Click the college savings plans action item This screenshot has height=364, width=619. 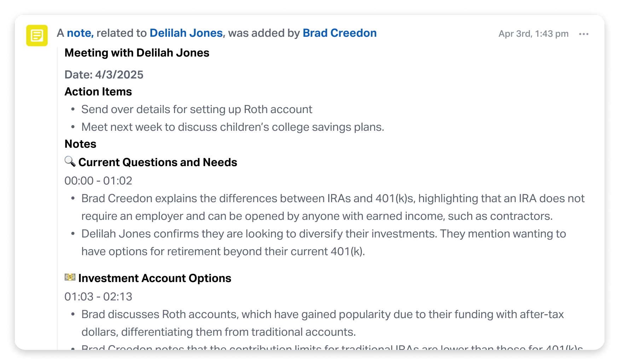click(x=233, y=127)
